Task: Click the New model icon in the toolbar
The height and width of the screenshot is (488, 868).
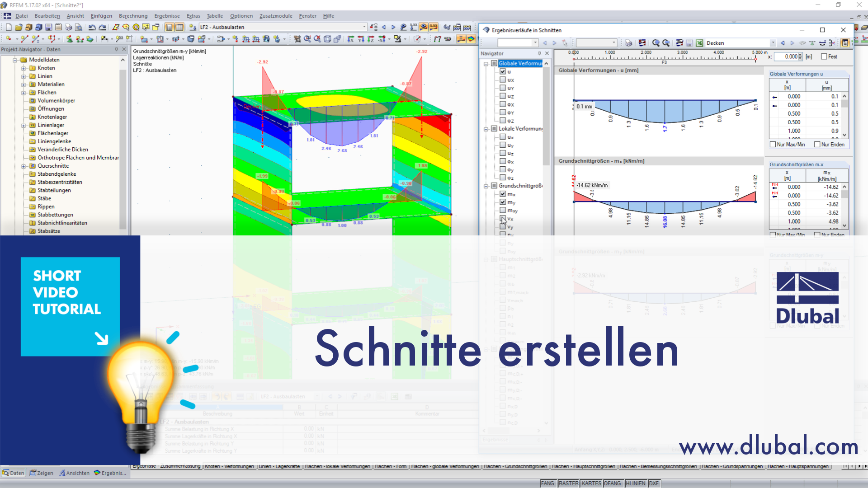Action: coord(8,27)
